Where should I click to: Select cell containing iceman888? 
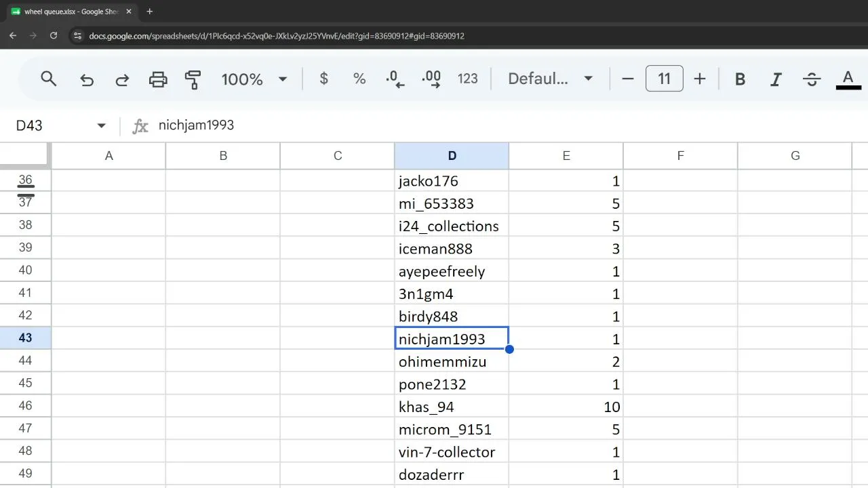point(452,249)
